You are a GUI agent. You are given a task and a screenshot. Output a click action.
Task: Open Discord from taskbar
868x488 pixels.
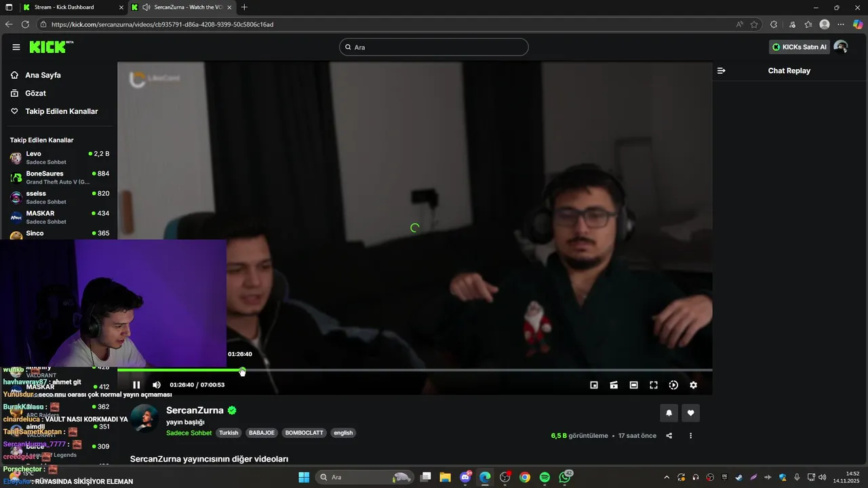pos(465,477)
